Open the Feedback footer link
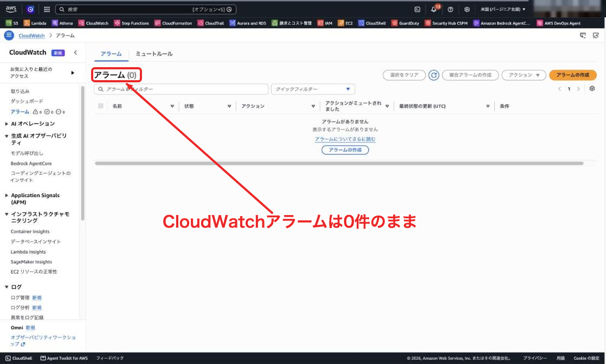The height and width of the screenshot is (364, 606). (x=109, y=358)
